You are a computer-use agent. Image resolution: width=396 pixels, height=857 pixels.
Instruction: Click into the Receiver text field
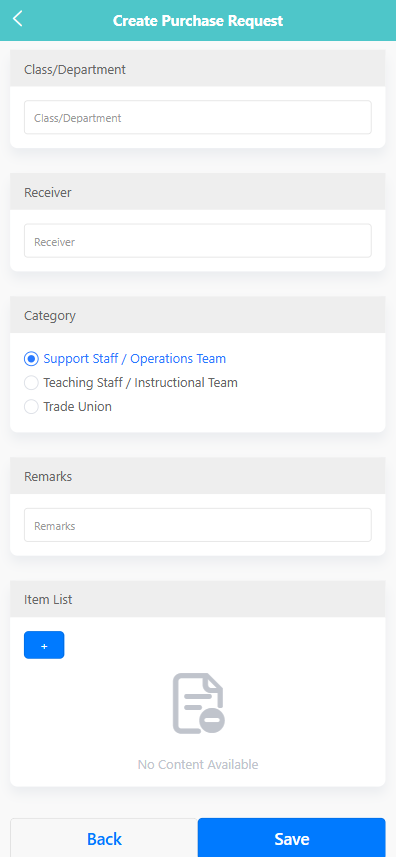tap(198, 241)
